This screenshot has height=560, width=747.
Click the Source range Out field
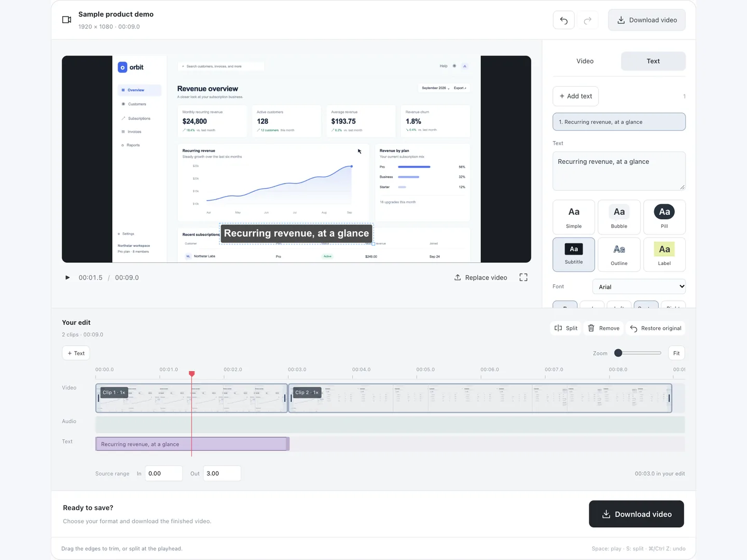pyautogui.click(x=222, y=473)
